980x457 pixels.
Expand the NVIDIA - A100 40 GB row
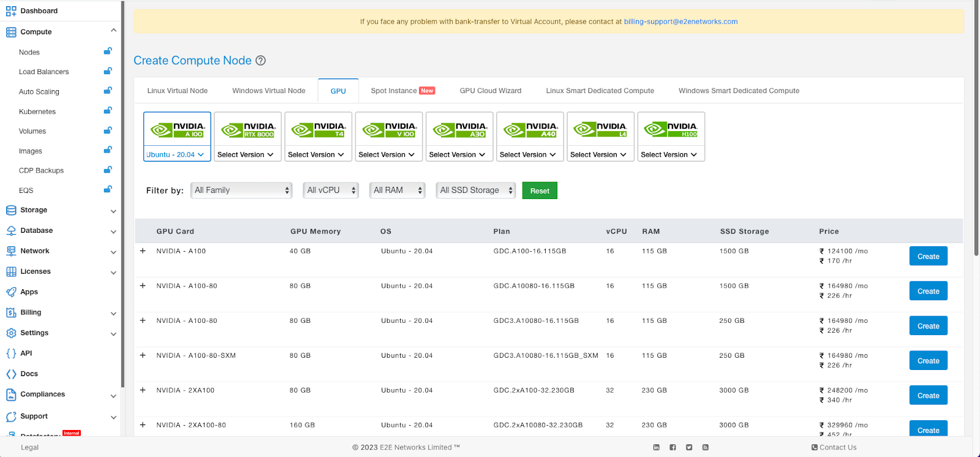click(143, 251)
